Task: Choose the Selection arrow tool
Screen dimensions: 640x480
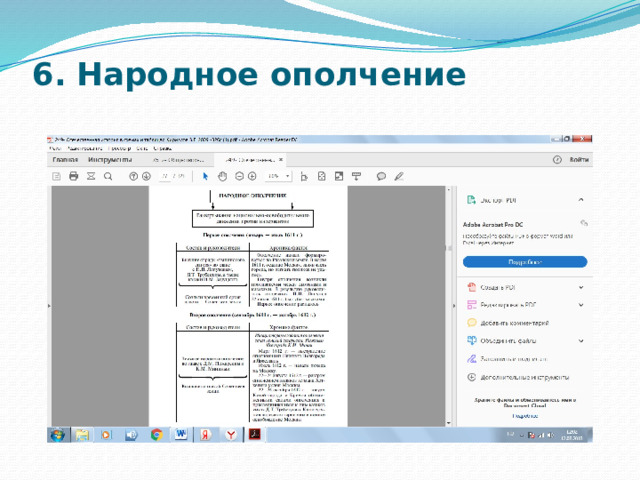Action: [x=205, y=176]
